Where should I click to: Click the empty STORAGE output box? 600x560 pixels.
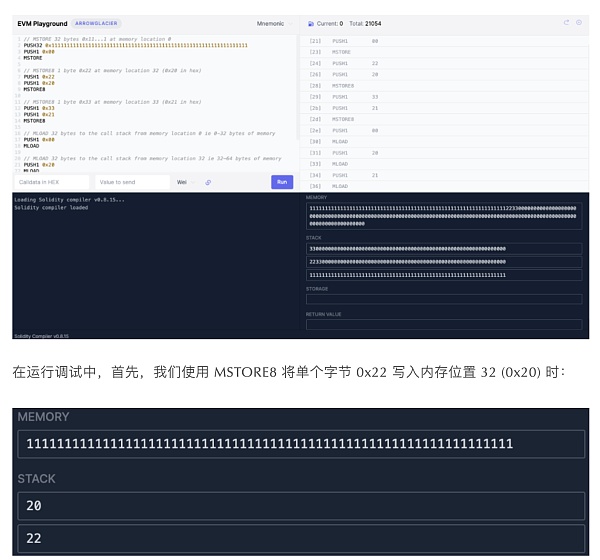coord(443,299)
